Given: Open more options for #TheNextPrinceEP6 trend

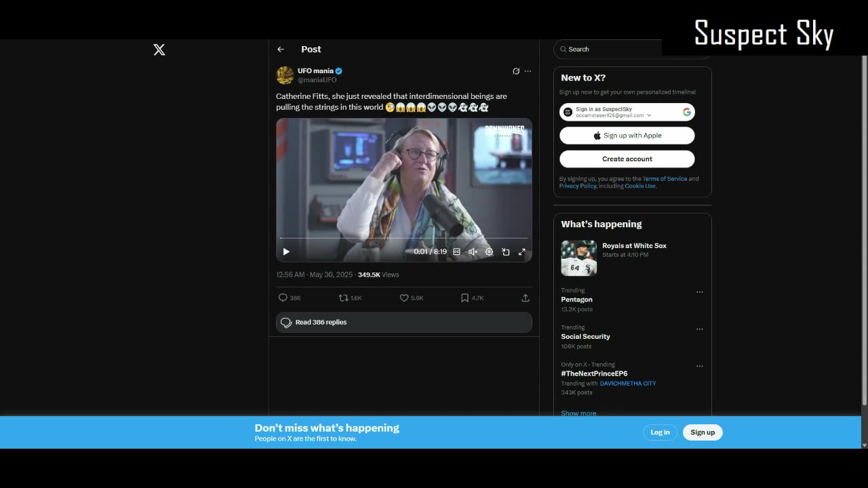Looking at the screenshot, I should (x=700, y=366).
